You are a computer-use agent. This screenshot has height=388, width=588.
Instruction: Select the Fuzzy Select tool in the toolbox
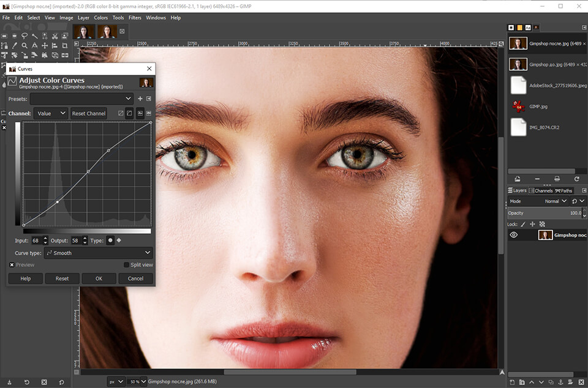click(x=34, y=35)
